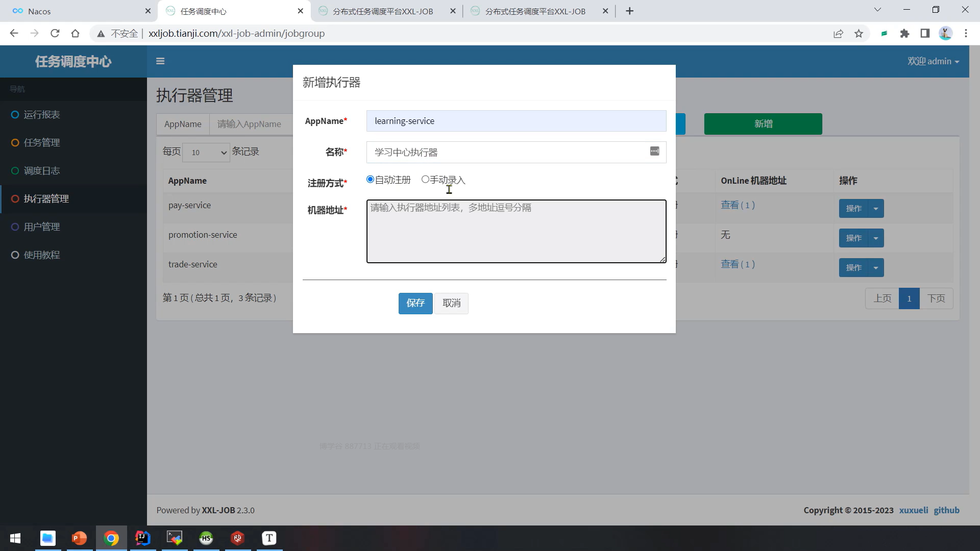Select the 手动录入 radio button
The height and width of the screenshot is (551, 980).
pyautogui.click(x=425, y=180)
